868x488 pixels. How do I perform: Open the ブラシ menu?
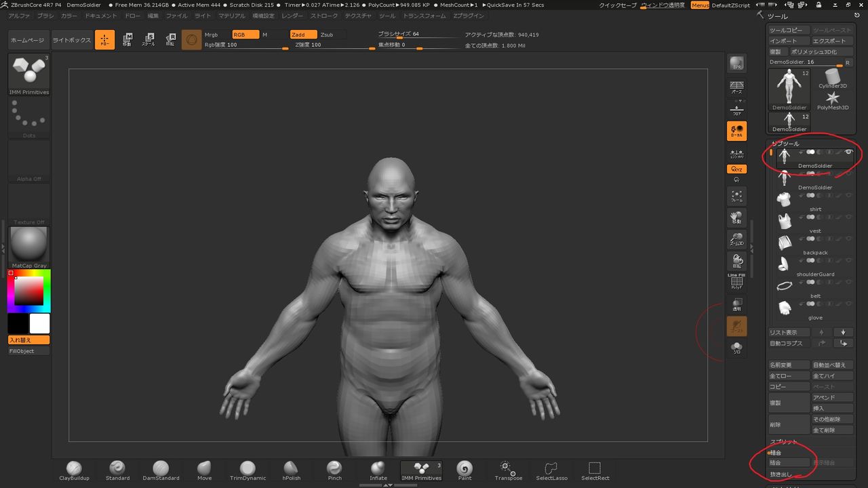click(45, 16)
